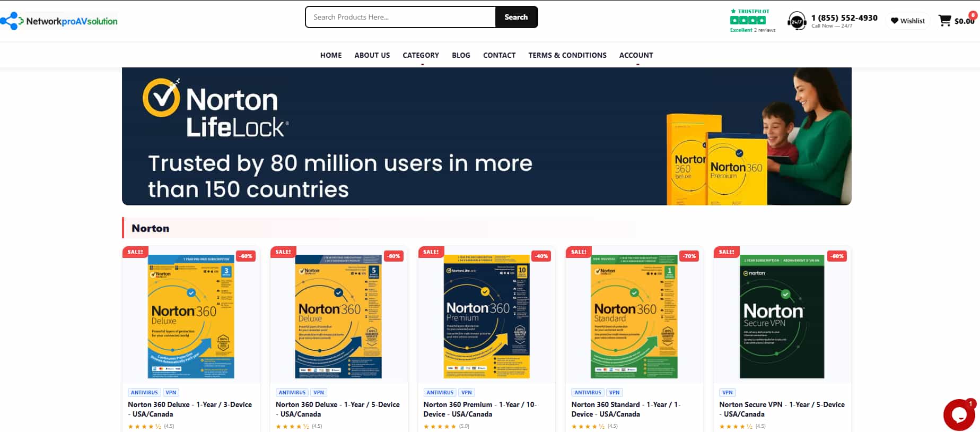Open Norton 360 Deluxe 1-Year / 3-Device title link

190,409
